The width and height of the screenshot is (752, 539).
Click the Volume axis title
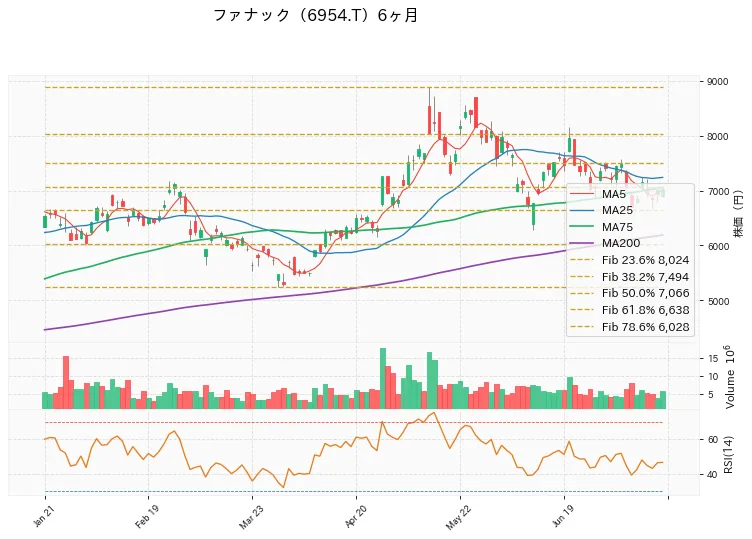(729, 377)
